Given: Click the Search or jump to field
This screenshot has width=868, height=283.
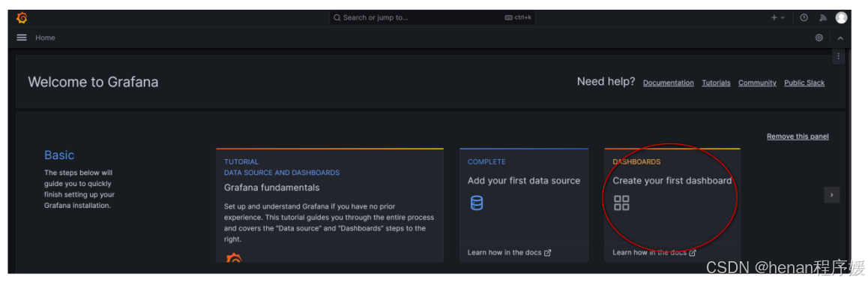Looking at the screenshot, I should 433,18.
